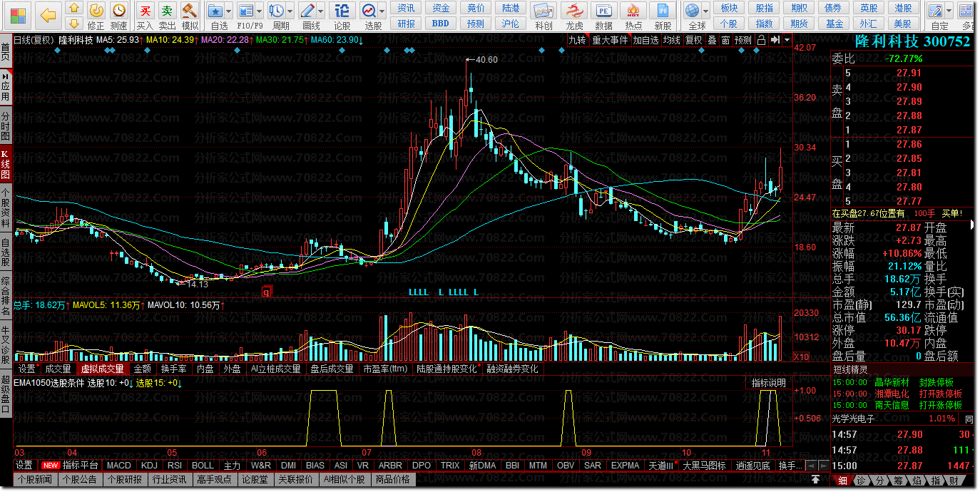Screen dimensions: 980x492
Task: Click the skip-to-end arrow icon above chart
Action: point(775,40)
